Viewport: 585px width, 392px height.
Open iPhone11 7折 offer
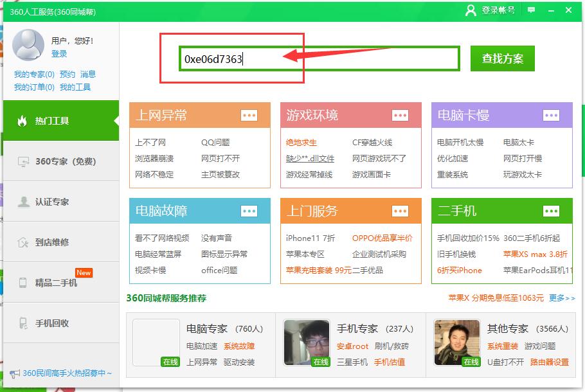coord(310,238)
